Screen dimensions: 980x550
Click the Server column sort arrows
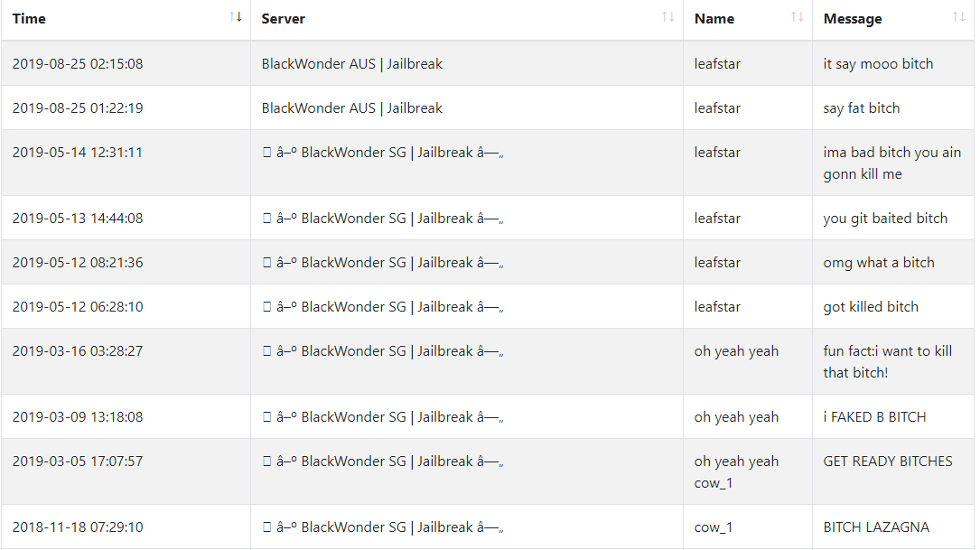pos(668,17)
